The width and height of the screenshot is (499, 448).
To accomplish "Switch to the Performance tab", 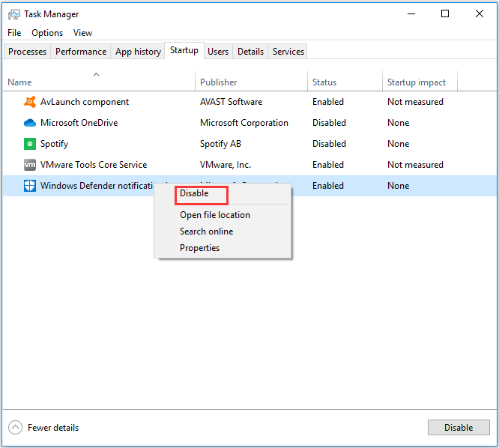I will [81, 52].
